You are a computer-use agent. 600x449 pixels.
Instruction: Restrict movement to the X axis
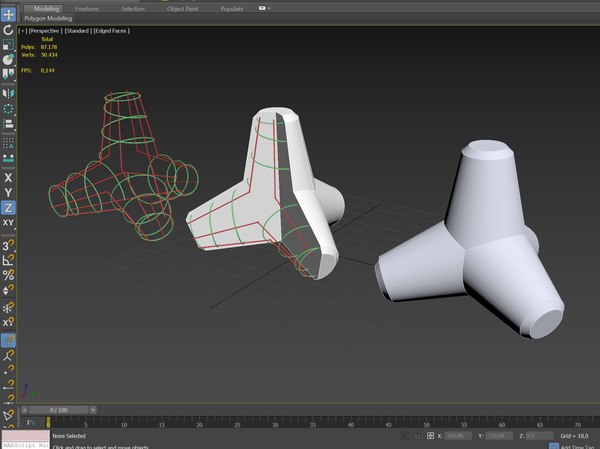coord(8,178)
